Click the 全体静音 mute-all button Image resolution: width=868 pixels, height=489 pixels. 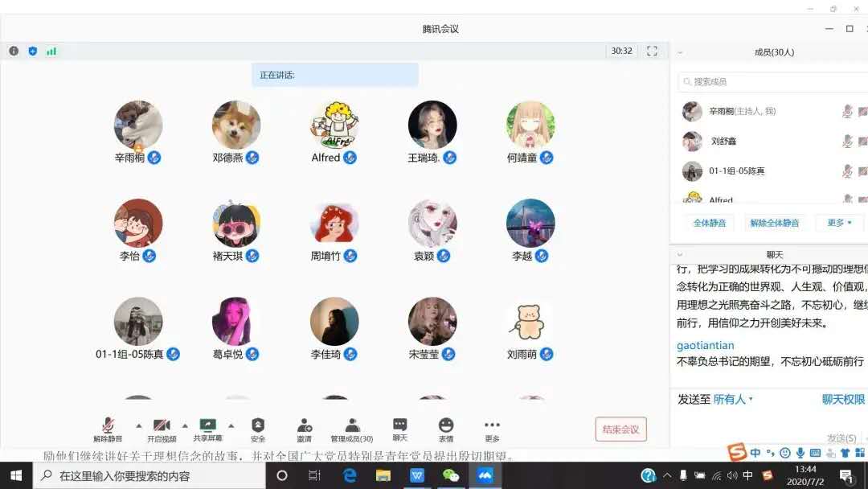709,223
